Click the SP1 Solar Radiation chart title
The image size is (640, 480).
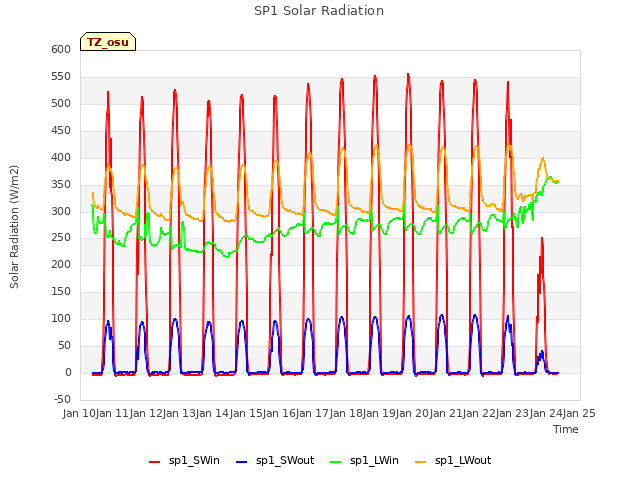[319, 11]
